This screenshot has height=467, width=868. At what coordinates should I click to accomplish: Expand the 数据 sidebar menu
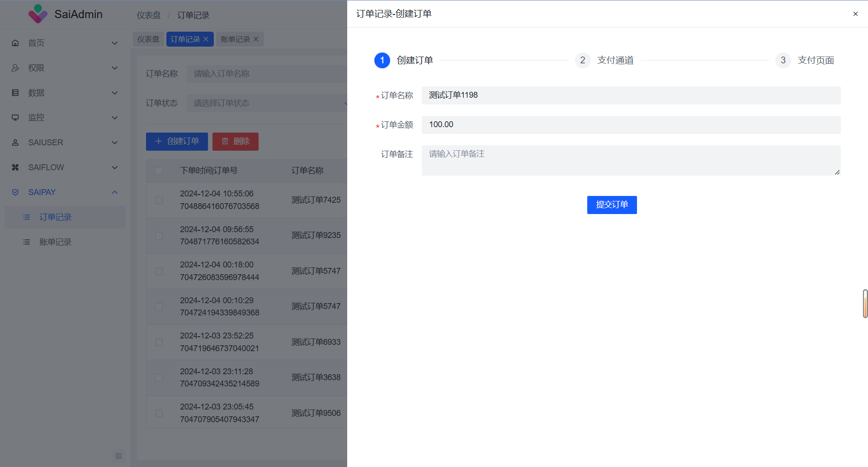pyautogui.click(x=63, y=93)
